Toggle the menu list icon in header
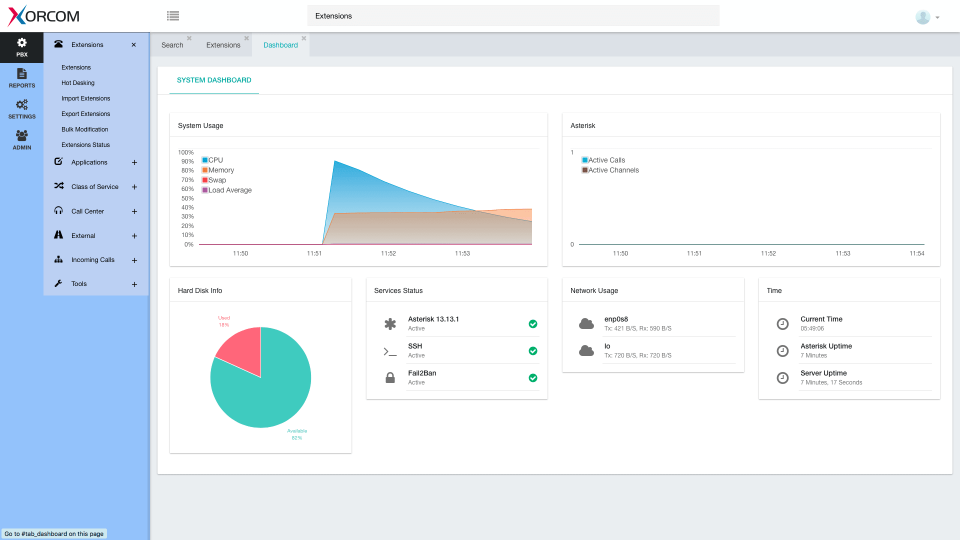The width and height of the screenshot is (960, 540). (173, 16)
